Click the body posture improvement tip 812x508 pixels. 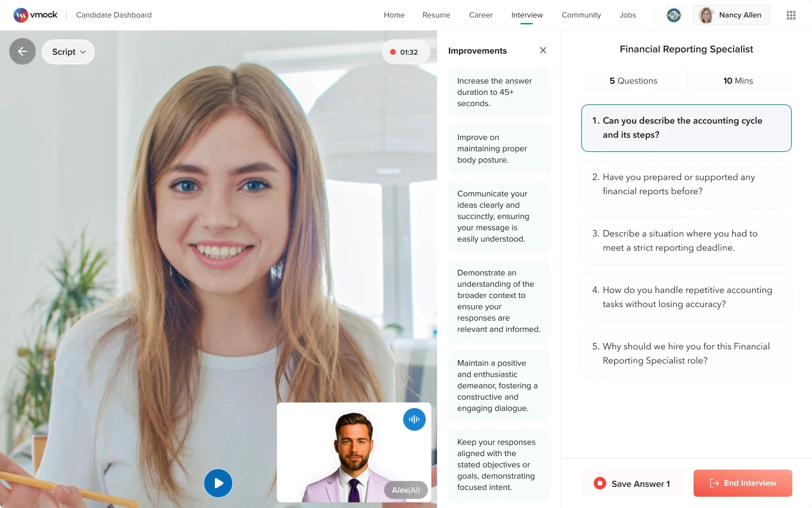(x=498, y=149)
